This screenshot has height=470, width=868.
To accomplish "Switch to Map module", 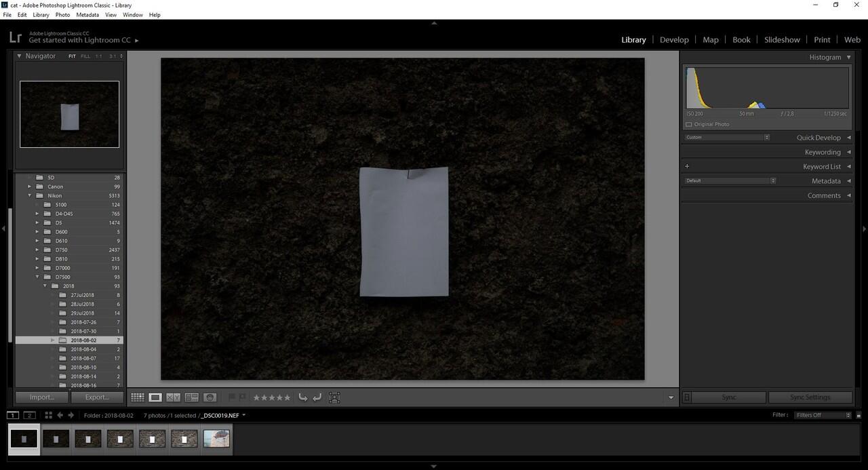I will (711, 39).
